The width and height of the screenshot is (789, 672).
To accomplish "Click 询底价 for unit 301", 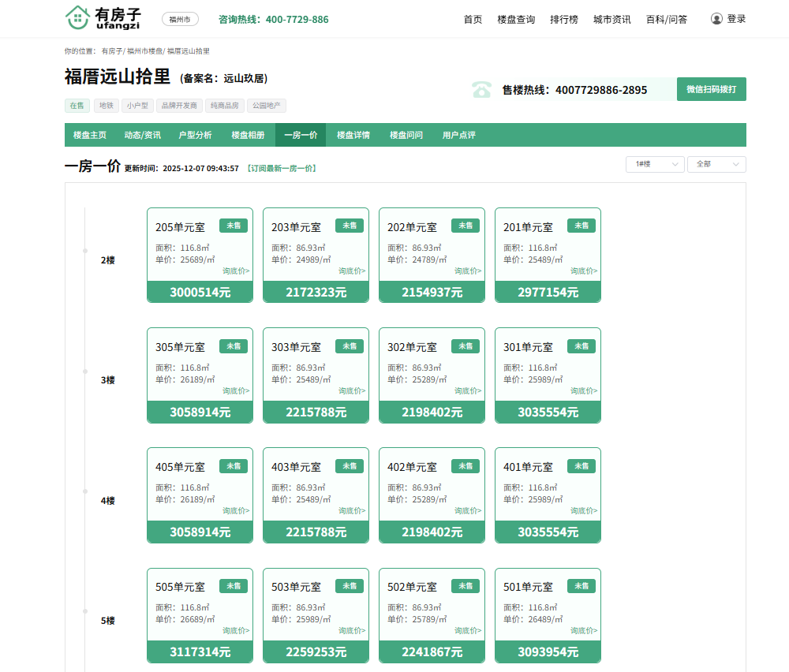I will point(584,390).
